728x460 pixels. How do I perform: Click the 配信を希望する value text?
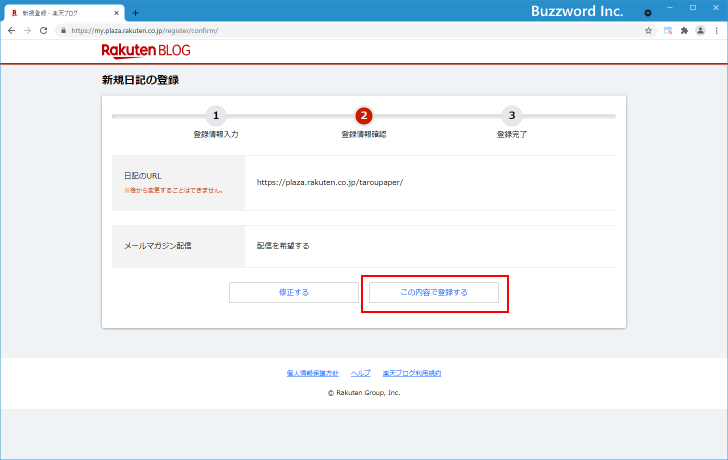(283, 246)
